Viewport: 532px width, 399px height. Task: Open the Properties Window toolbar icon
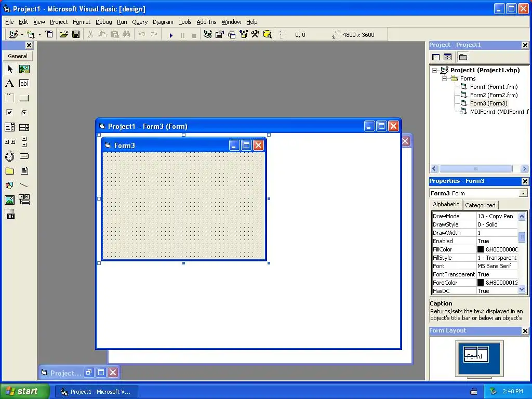tap(220, 34)
